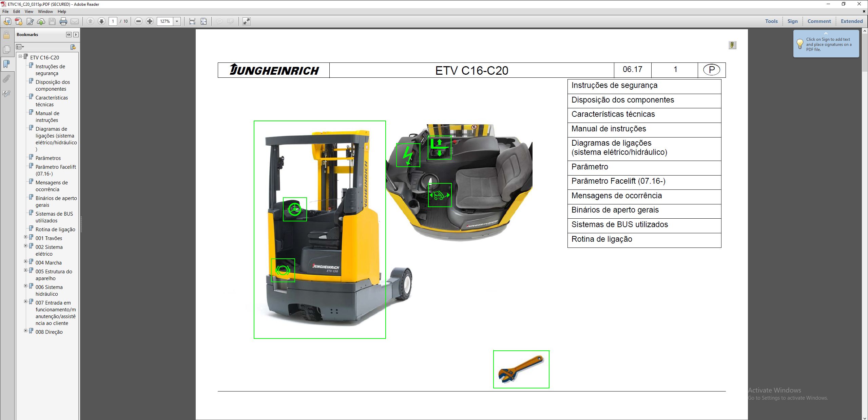
Task: Open the Print dialog icon
Action: (x=63, y=21)
